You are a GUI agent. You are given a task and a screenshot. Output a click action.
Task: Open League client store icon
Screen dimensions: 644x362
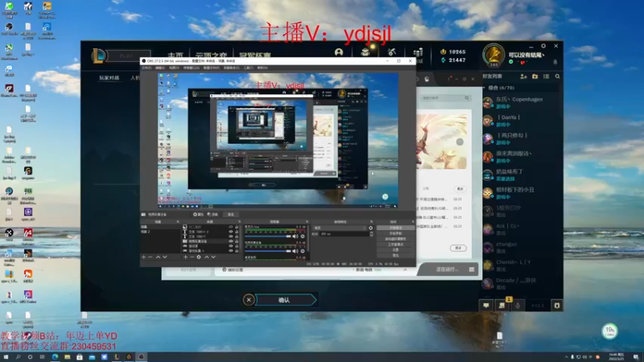pyautogui.click(x=418, y=52)
